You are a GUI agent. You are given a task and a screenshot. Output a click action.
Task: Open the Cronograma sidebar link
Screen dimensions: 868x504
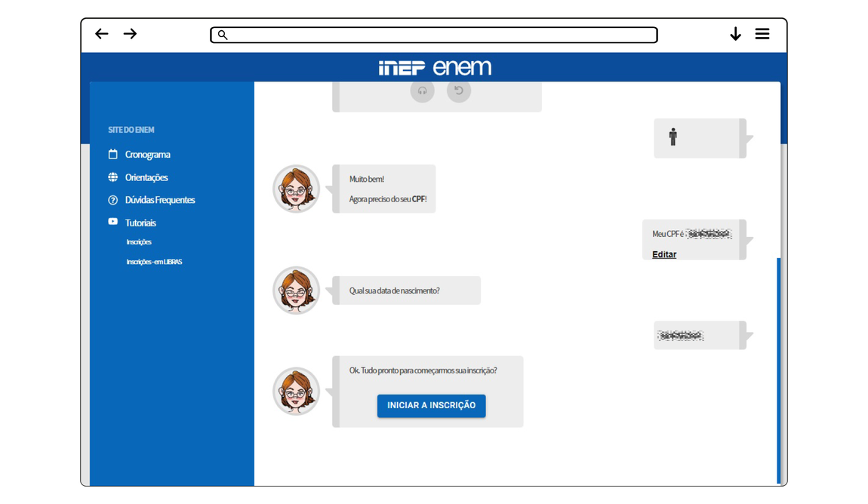pyautogui.click(x=147, y=155)
